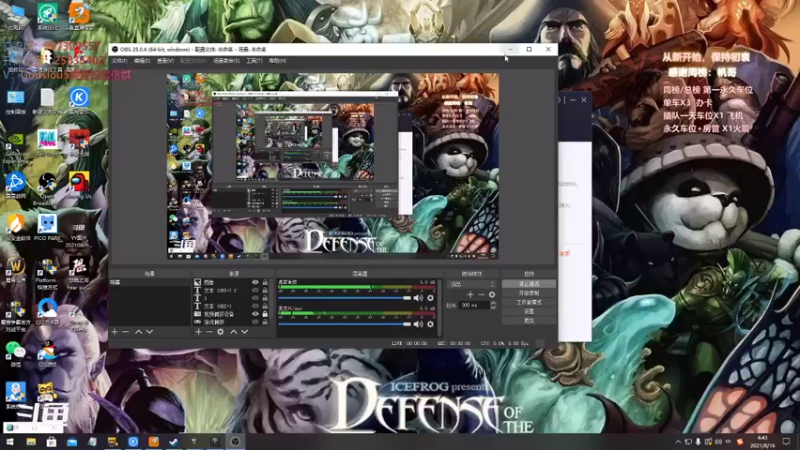This screenshot has width=800, height=450.
Task: Open Help menu in OBS
Action: (277, 61)
